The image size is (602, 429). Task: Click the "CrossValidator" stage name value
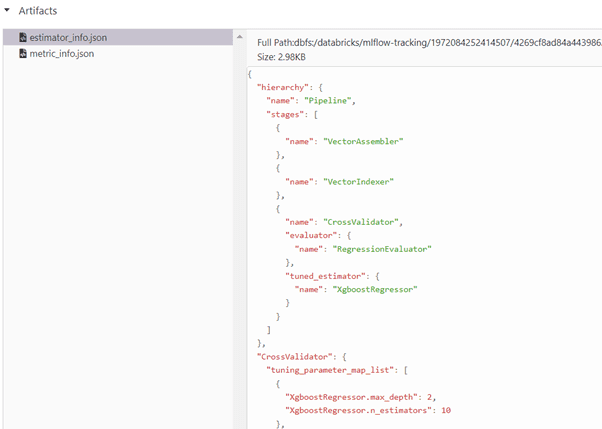pyautogui.click(x=361, y=222)
